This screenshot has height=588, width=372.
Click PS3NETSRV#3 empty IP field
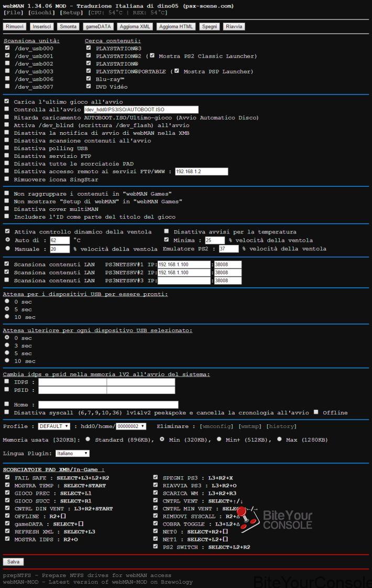coord(184,281)
